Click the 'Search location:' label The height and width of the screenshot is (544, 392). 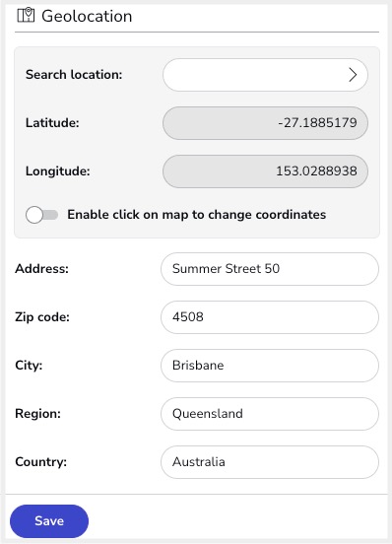[74, 75]
